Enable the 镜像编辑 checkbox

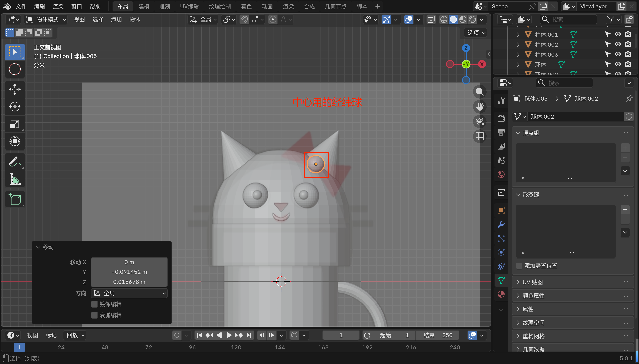pos(94,304)
